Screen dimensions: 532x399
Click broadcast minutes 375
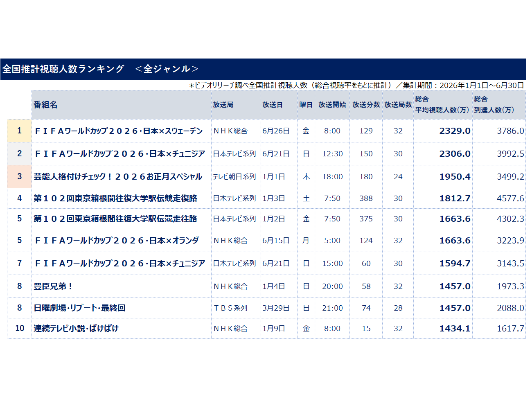(366, 219)
